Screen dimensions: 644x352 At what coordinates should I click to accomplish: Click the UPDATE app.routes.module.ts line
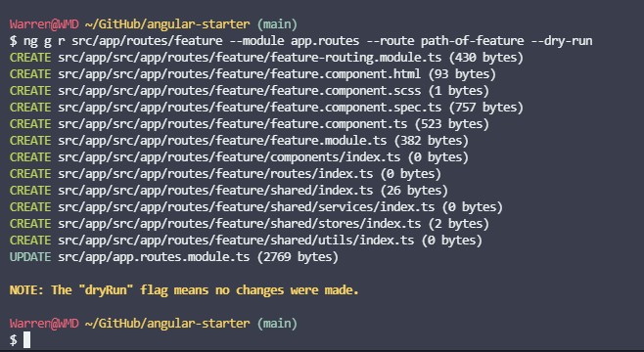[x=174, y=257]
